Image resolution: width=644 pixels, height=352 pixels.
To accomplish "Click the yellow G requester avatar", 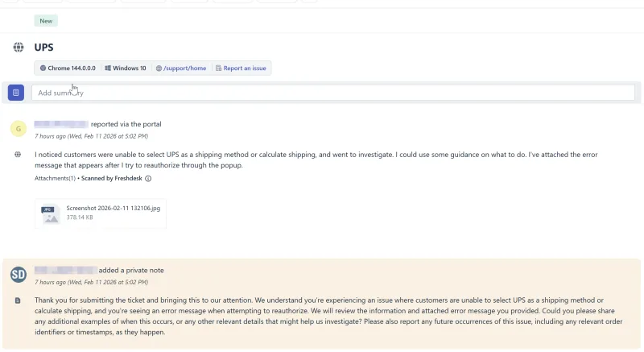I will click(19, 129).
